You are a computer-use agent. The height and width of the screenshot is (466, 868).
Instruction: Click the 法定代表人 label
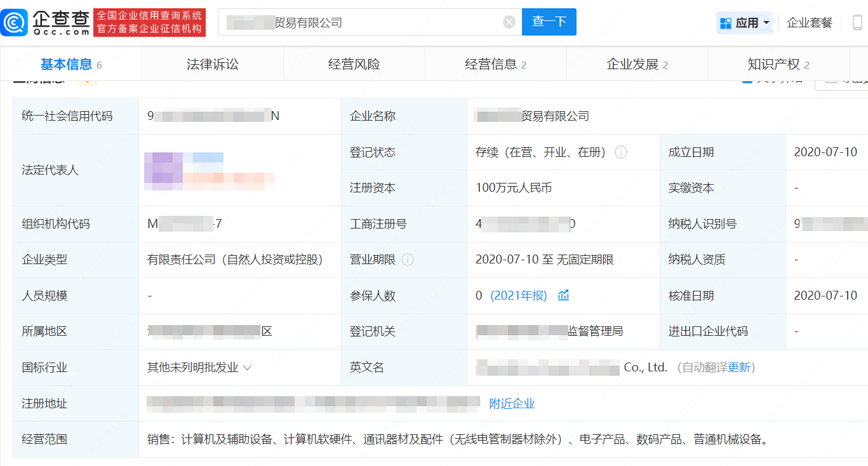click(x=50, y=170)
